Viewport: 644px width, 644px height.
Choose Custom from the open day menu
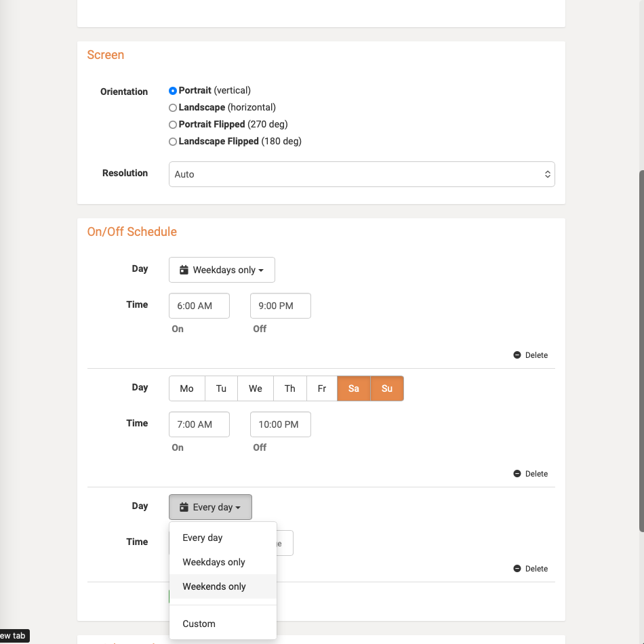click(x=199, y=624)
